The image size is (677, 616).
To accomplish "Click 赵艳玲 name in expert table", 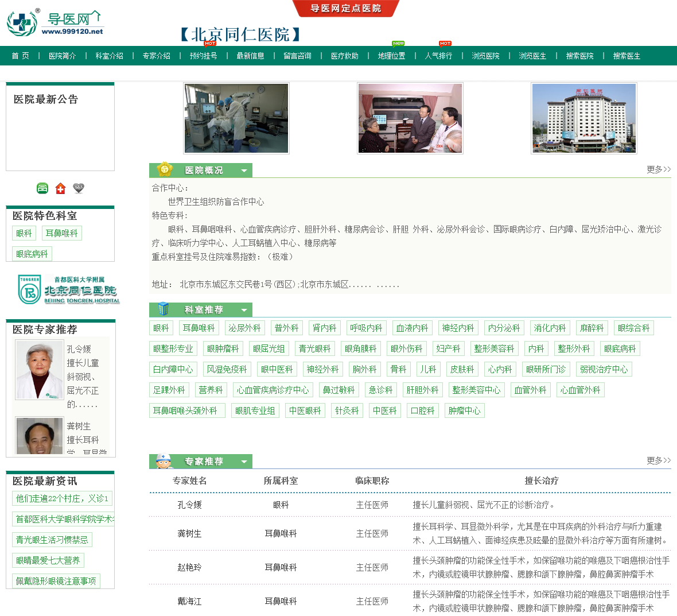I will (x=189, y=568).
